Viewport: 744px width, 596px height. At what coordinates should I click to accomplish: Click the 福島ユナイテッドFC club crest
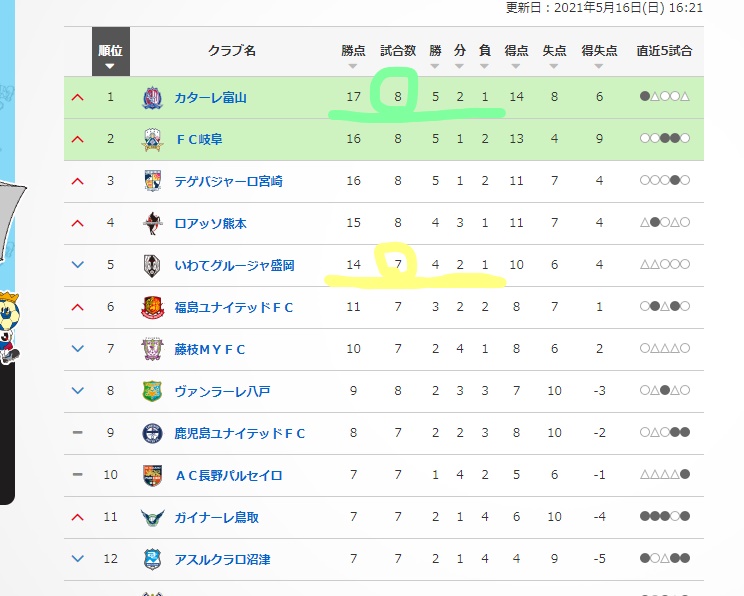pos(152,307)
